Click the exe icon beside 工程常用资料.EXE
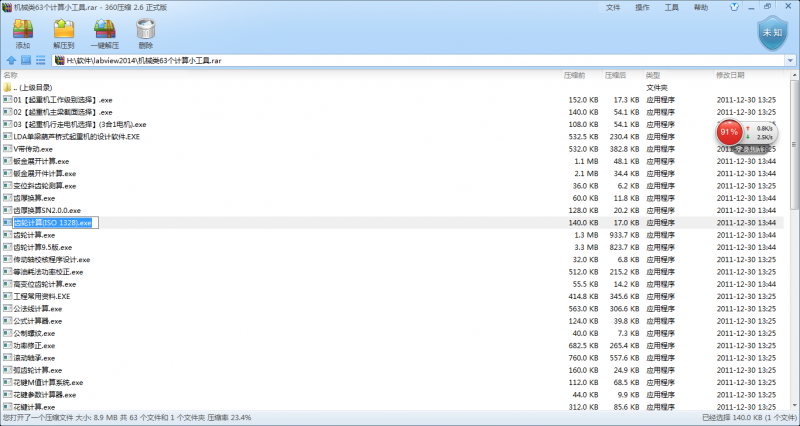The height and width of the screenshot is (426, 800). pyautogui.click(x=7, y=296)
